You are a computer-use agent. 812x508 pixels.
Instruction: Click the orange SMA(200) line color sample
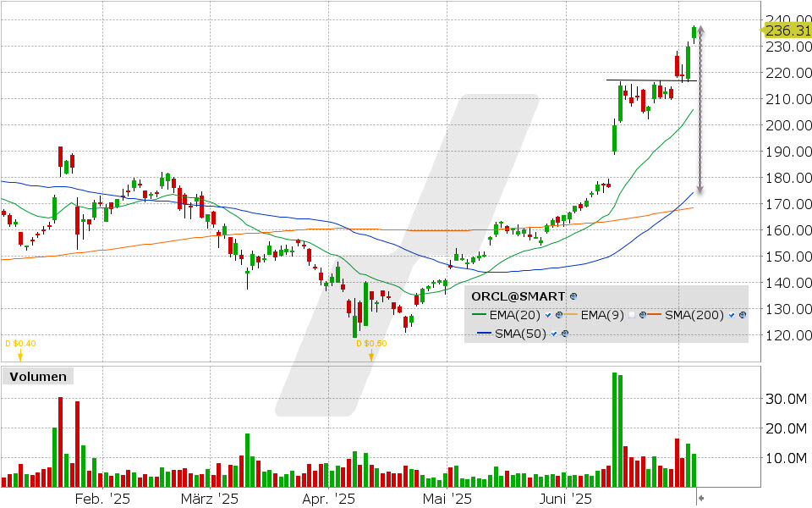pos(655,315)
